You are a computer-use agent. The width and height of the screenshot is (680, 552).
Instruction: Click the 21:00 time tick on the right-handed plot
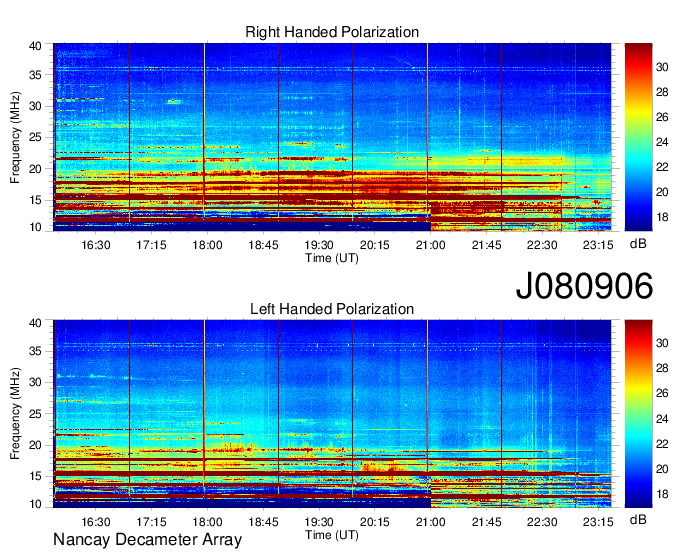[x=431, y=245]
